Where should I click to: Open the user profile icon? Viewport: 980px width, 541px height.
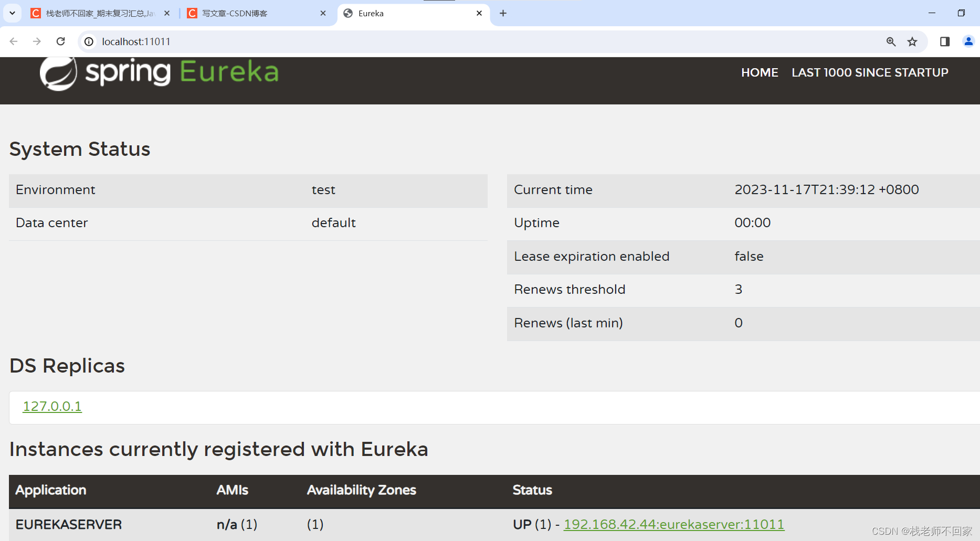click(968, 41)
